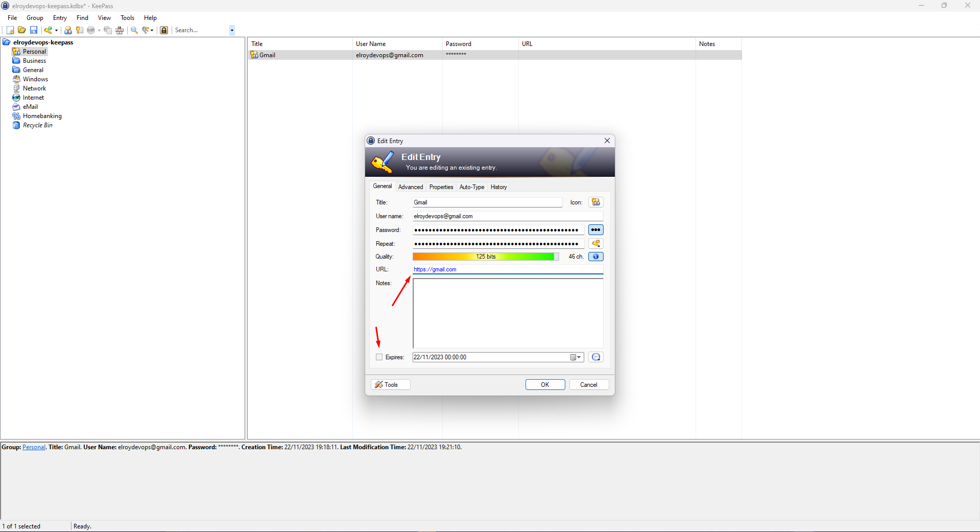Click the expiry preset clock button
This screenshot has height=532, width=980.
595,357
